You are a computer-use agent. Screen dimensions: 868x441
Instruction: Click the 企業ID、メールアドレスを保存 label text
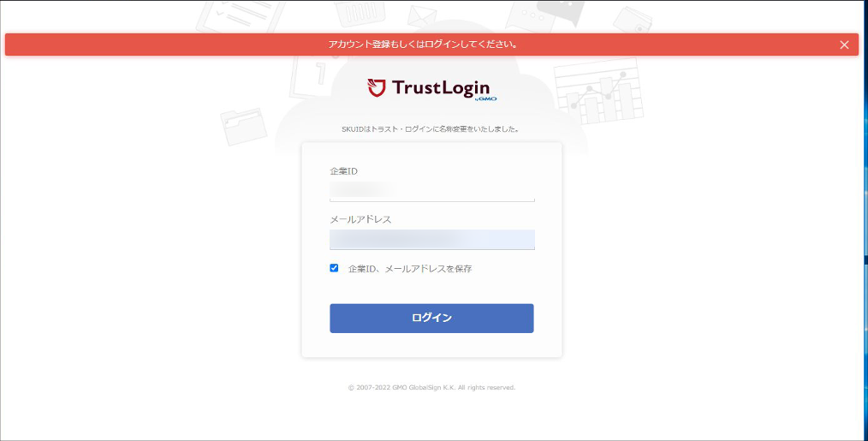pos(410,269)
